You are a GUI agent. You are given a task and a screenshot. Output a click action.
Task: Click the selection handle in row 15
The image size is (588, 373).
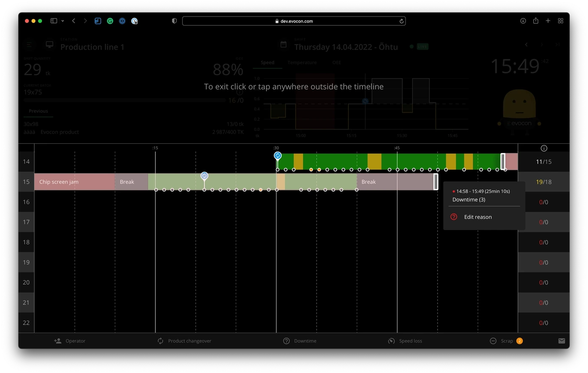click(x=436, y=182)
